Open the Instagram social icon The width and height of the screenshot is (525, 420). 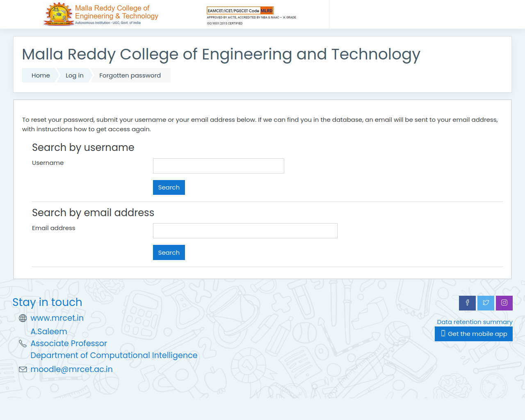coord(504,303)
